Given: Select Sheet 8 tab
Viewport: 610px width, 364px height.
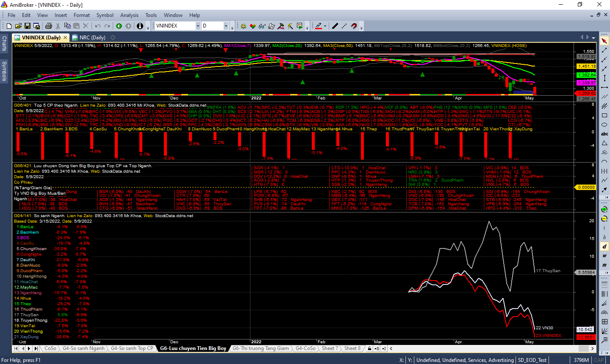Looking at the screenshot, I should [x=352, y=348].
